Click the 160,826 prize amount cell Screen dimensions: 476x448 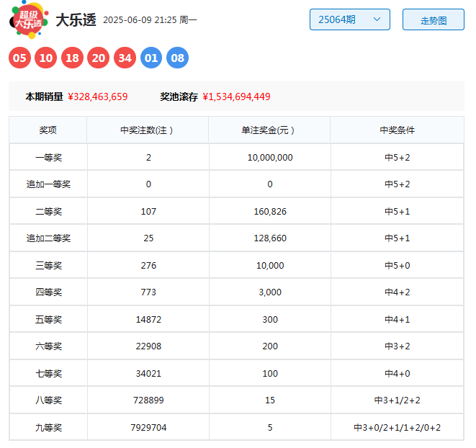click(270, 211)
